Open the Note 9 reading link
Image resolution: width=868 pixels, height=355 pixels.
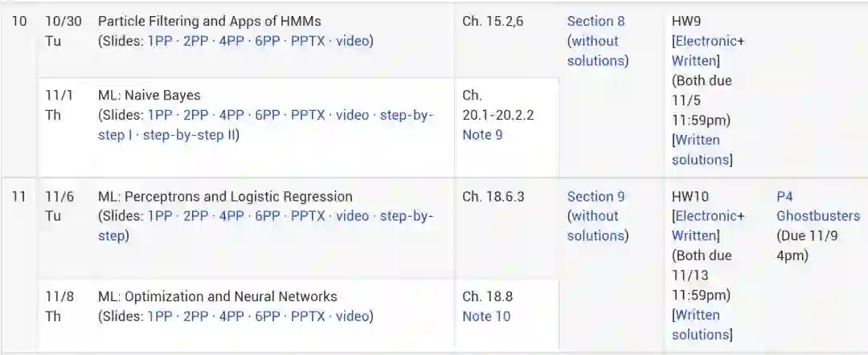point(482,135)
